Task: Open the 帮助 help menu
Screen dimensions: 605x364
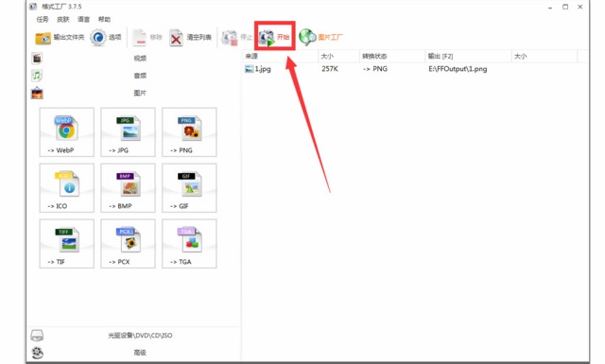Action: [104, 19]
